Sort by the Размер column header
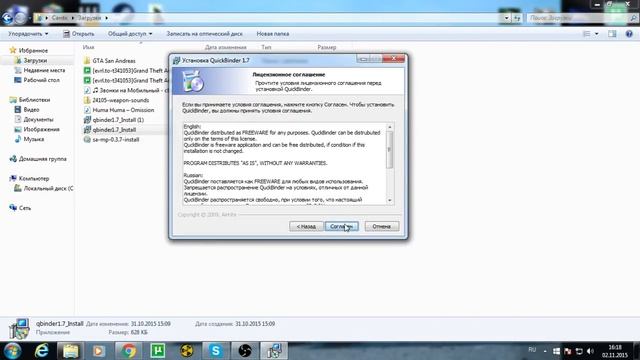The width and height of the screenshot is (640, 360). 327,47
